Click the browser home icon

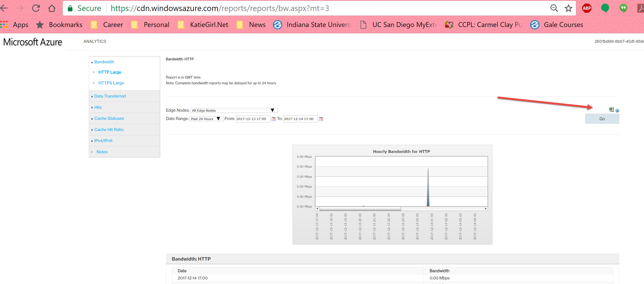point(52,8)
